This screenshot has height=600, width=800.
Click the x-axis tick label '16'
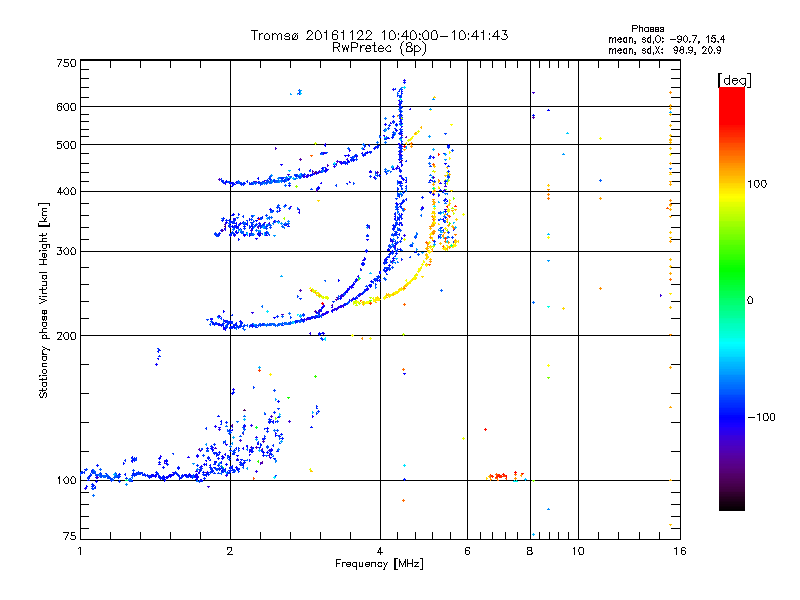tap(680, 551)
